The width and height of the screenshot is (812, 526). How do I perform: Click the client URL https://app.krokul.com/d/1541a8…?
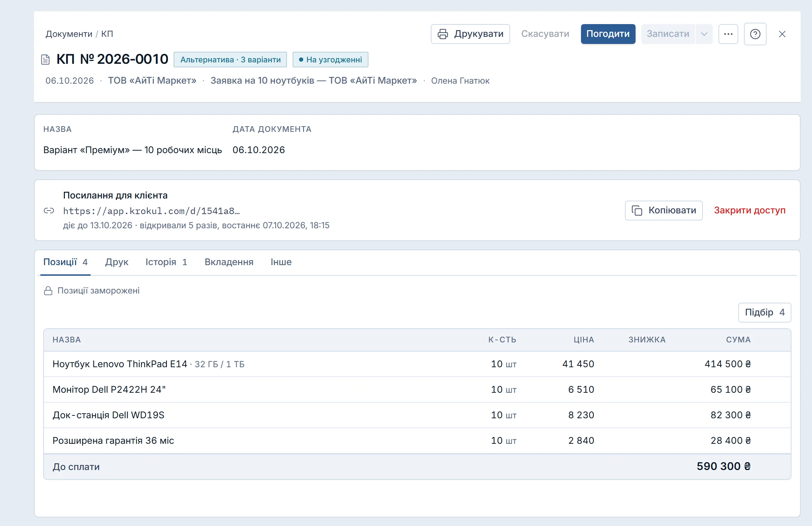click(151, 211)
